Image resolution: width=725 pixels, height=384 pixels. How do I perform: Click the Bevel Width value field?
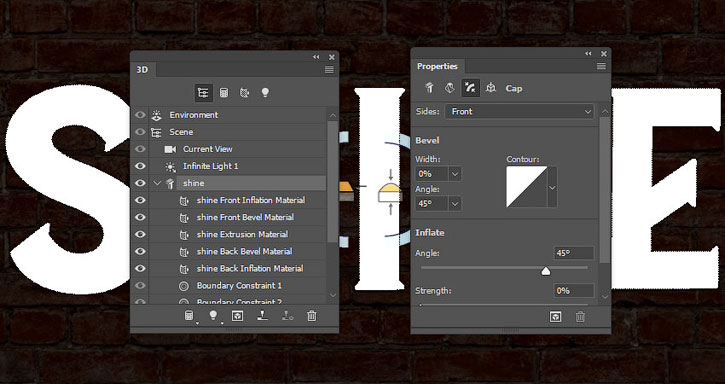(432, 174)
